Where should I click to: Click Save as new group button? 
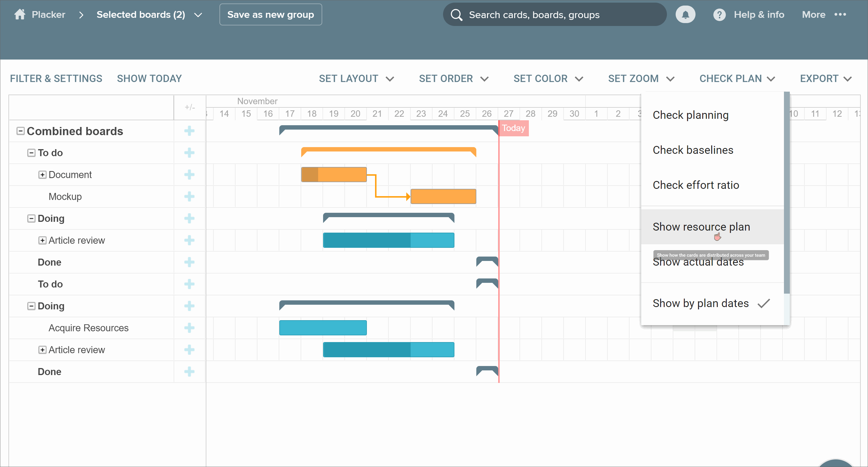pos(271,15)
